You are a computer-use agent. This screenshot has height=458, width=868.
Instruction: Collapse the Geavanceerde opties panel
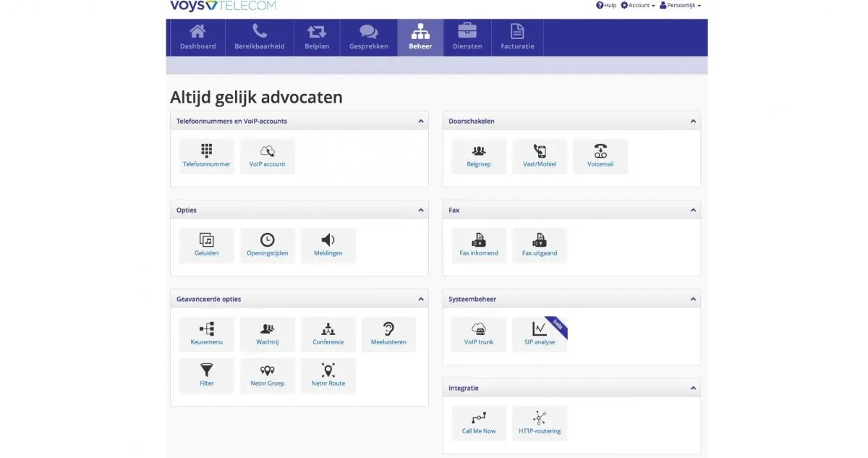421,300
